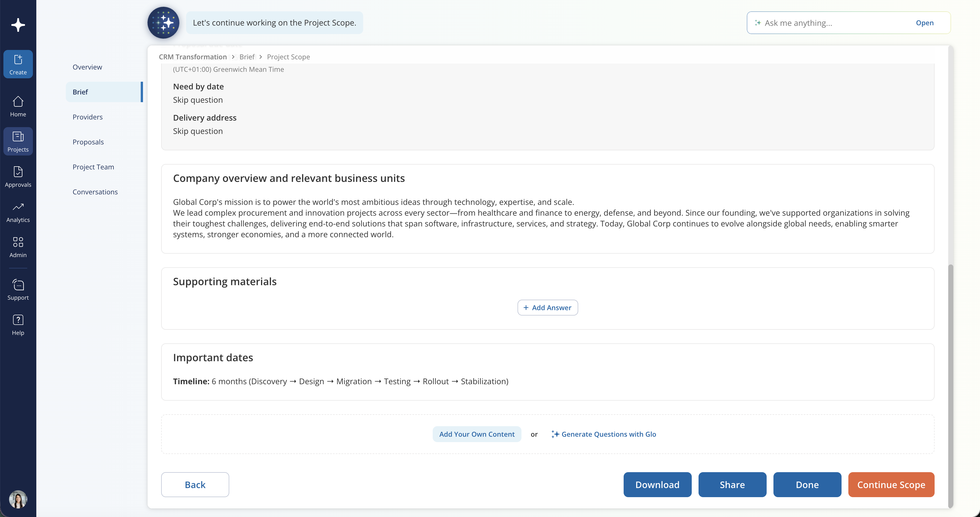Image resolution: width=980 pixels, height=517 pixels.
Task: Open the Conversations section
Action: click(95, 192)
